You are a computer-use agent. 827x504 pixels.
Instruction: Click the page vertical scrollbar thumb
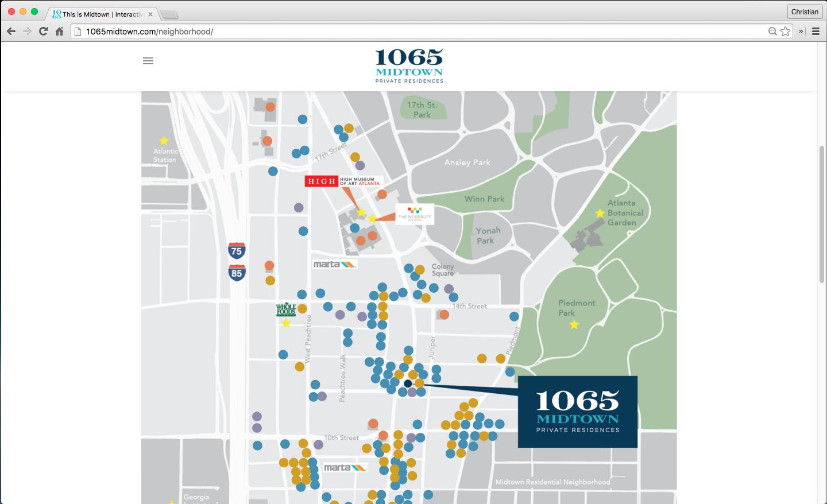click(822, 214)
